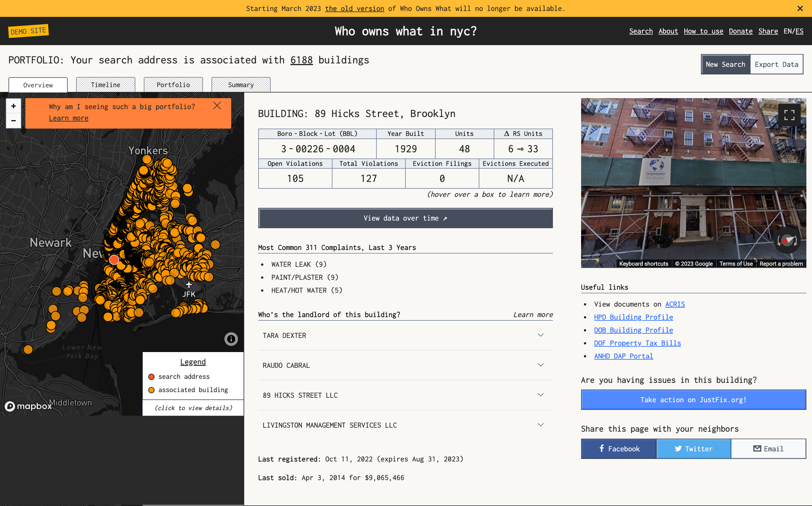Click View data over time button

[x=405, y=218]
